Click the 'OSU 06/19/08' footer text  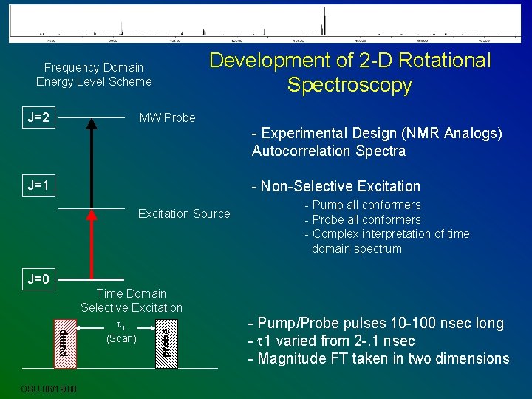[49, 389]
